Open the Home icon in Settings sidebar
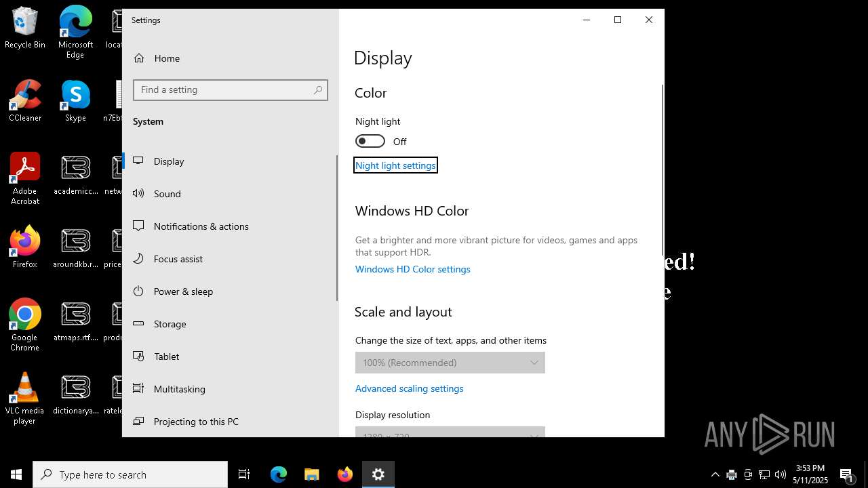 [x=139, y=58]
